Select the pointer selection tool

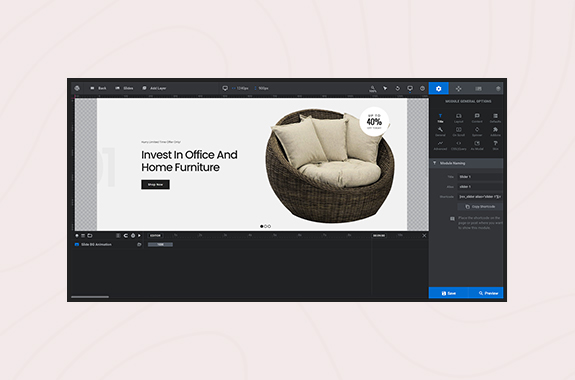pos(385,88)
